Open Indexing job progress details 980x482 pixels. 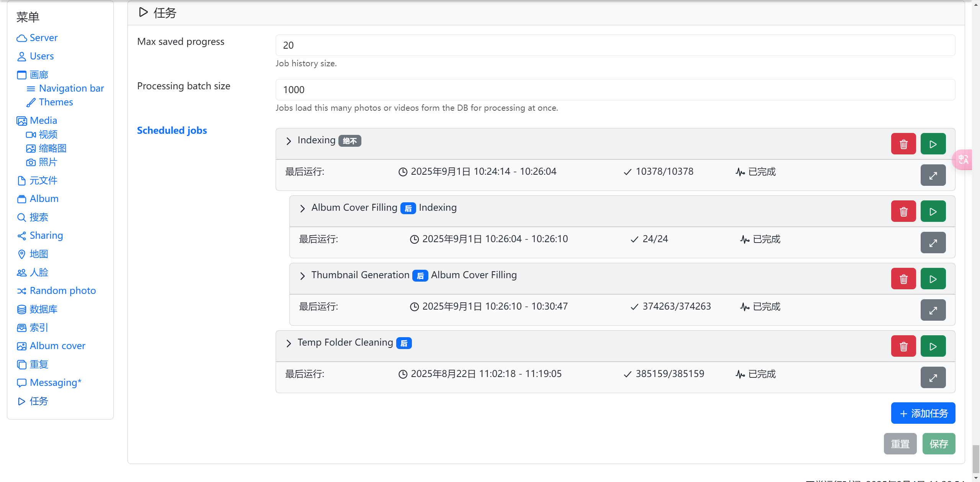click(x=933, y=175)
